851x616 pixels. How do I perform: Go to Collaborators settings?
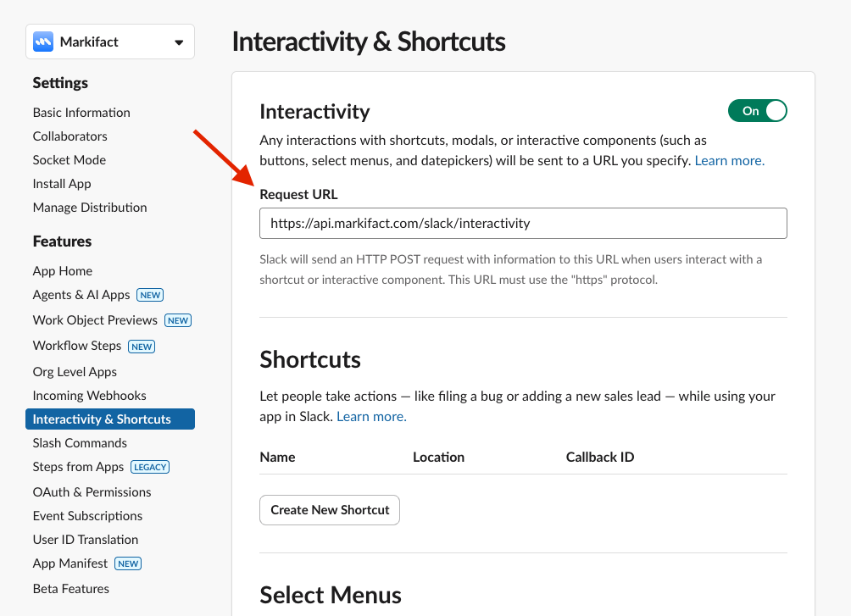(x=70, y=136)
